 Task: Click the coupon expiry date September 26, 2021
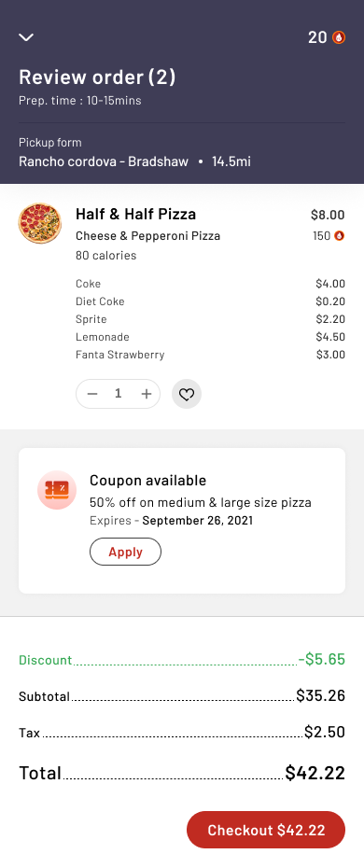point(198,521)
